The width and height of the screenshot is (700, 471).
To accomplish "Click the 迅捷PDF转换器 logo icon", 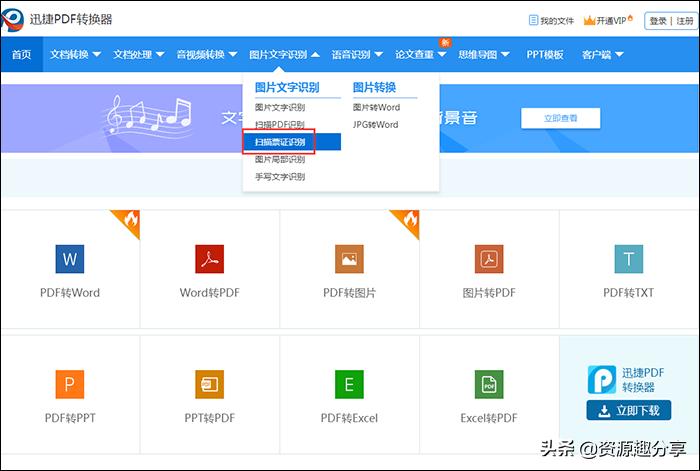I will (x=12, y=20).
